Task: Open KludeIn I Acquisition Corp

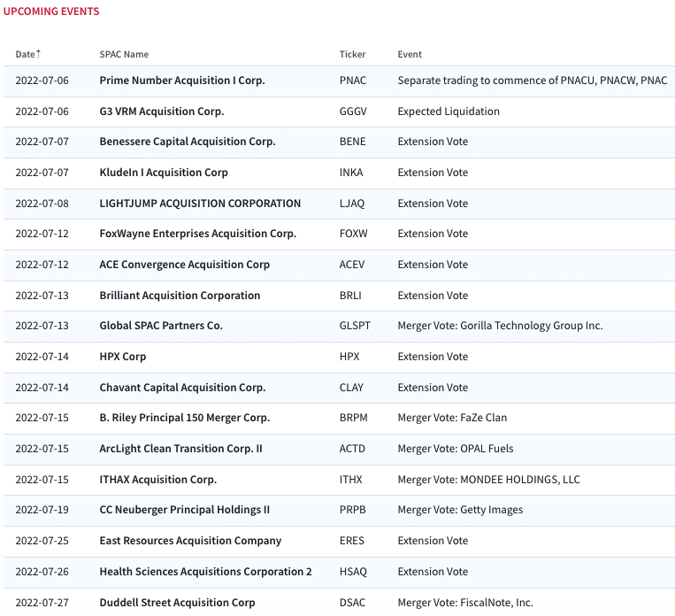Action: 164,173
